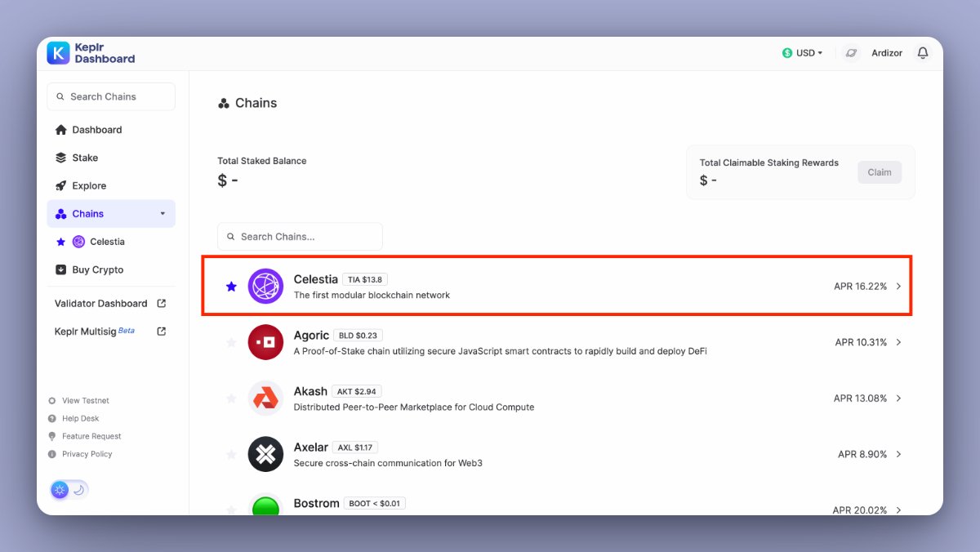Click external link icon beside Validator Dashboard

(x=162, y=303)
